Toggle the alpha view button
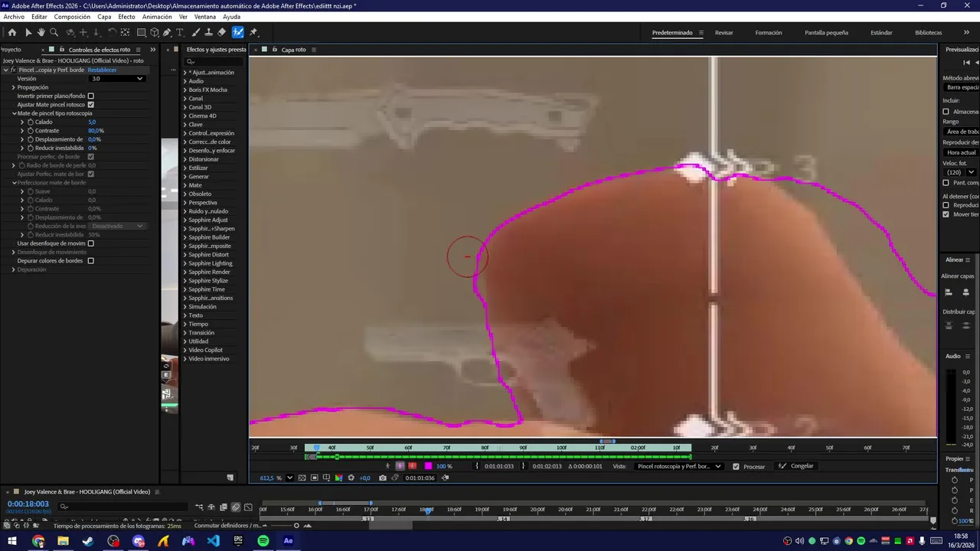The width and height of the screenshot is (980, 551). pos(387,466)
